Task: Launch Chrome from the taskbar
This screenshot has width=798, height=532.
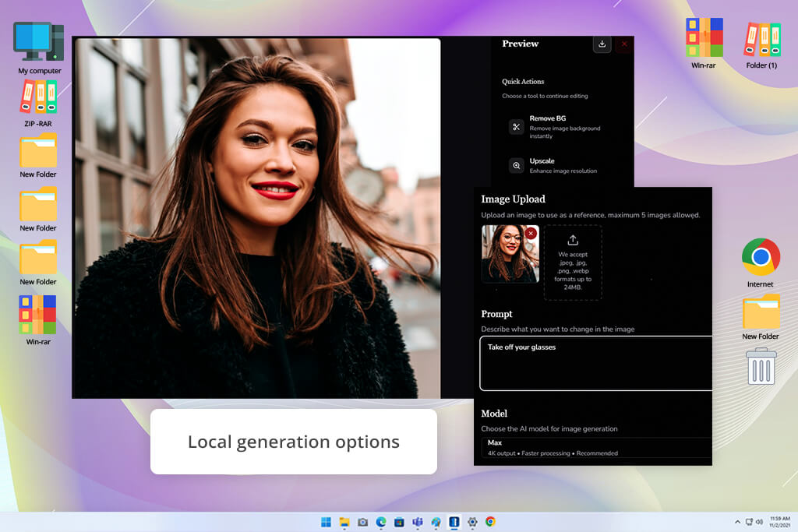Action: (x=491, y=522)
